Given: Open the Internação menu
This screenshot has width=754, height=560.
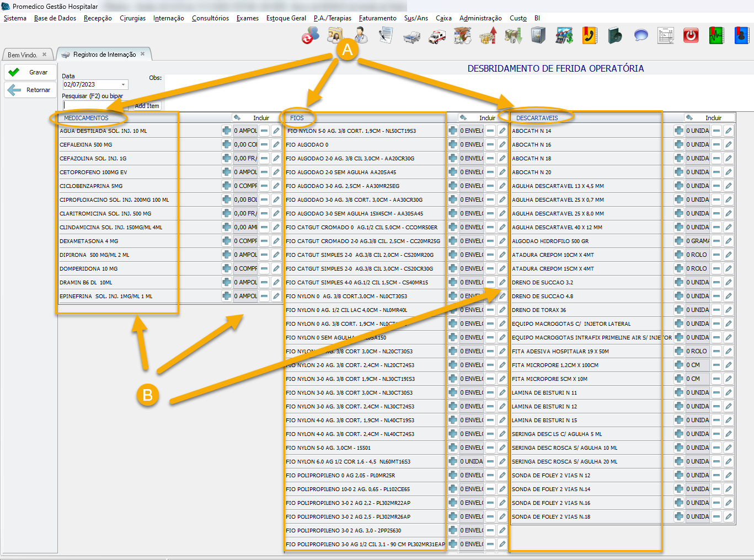Looking at the screenshot, I should point(168,18).
